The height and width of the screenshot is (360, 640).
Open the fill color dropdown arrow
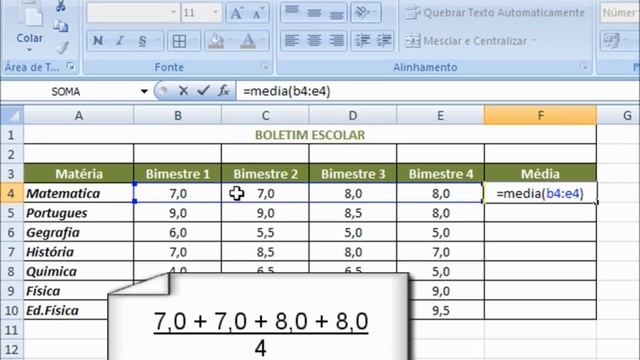tap(231, 41)
